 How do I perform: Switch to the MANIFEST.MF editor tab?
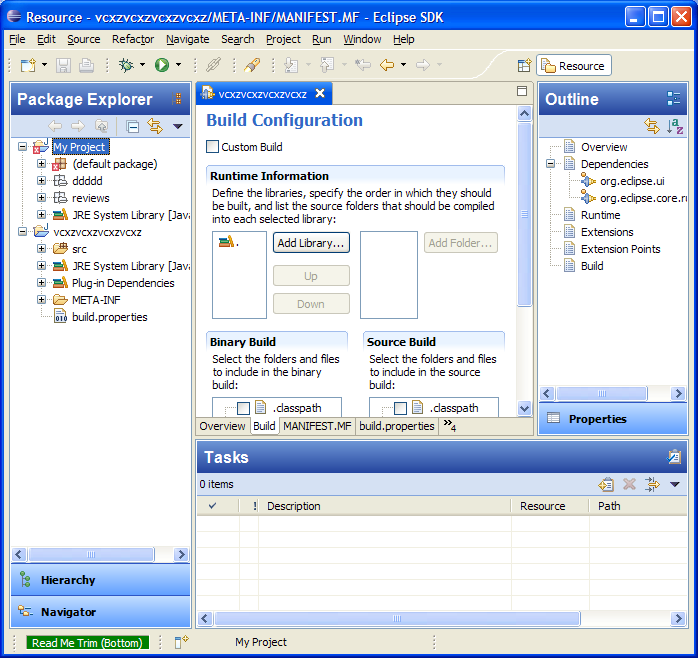[316, 426]
